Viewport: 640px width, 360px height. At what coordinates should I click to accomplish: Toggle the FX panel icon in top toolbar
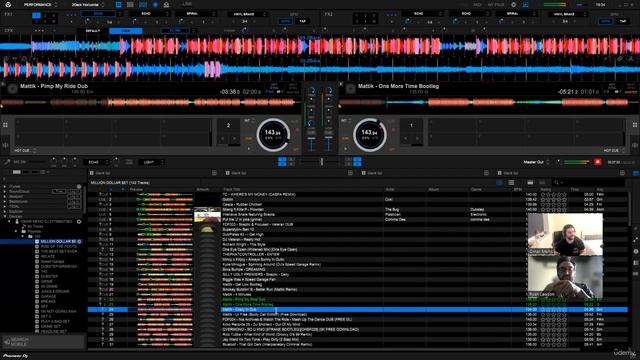click(118, 5)
